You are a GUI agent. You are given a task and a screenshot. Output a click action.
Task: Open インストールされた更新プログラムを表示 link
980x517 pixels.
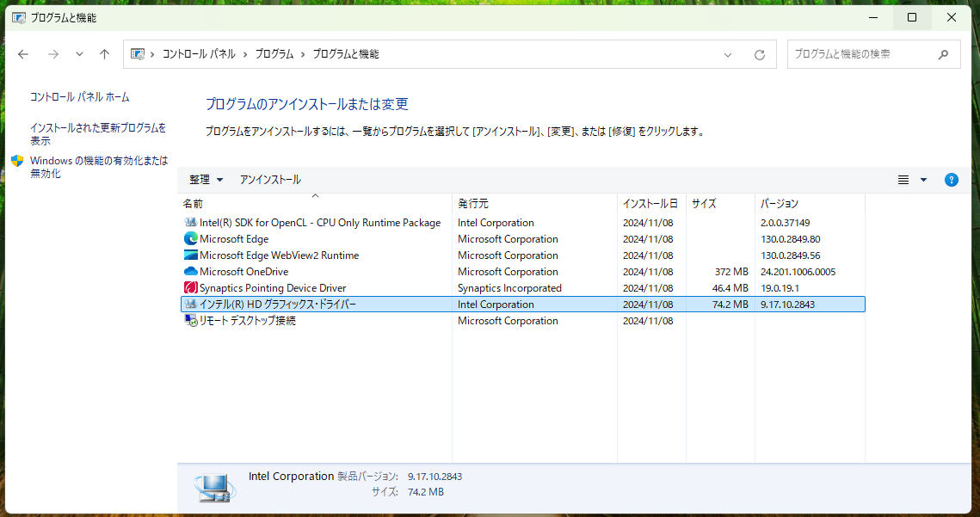tap(98, 134)
